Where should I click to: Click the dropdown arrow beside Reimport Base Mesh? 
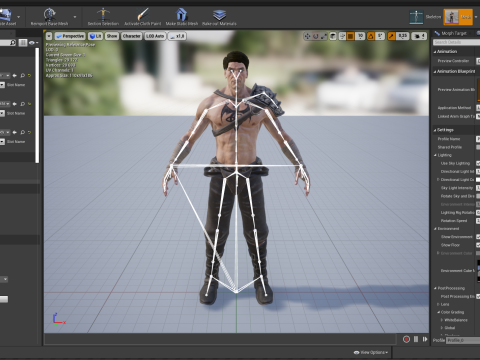[75, 17]
